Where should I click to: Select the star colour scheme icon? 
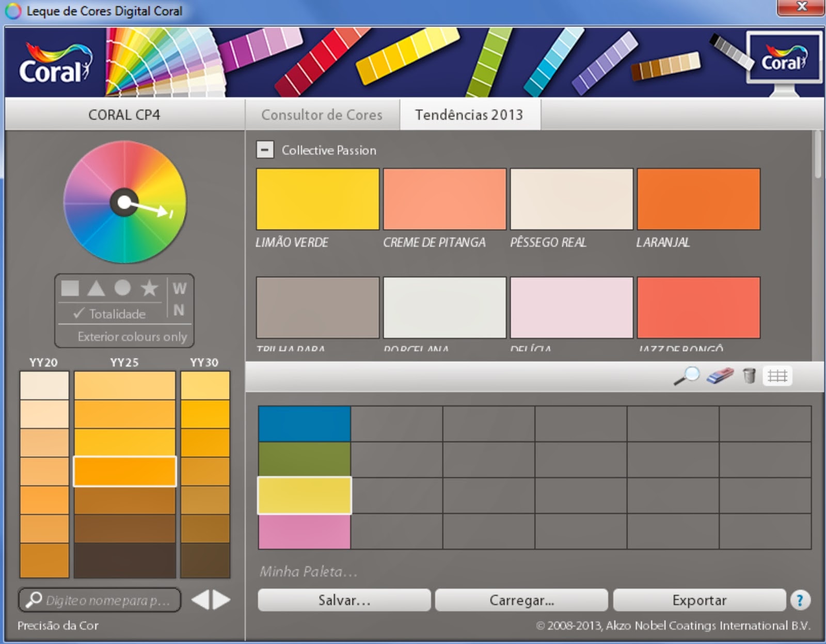(x=149, y=287)
